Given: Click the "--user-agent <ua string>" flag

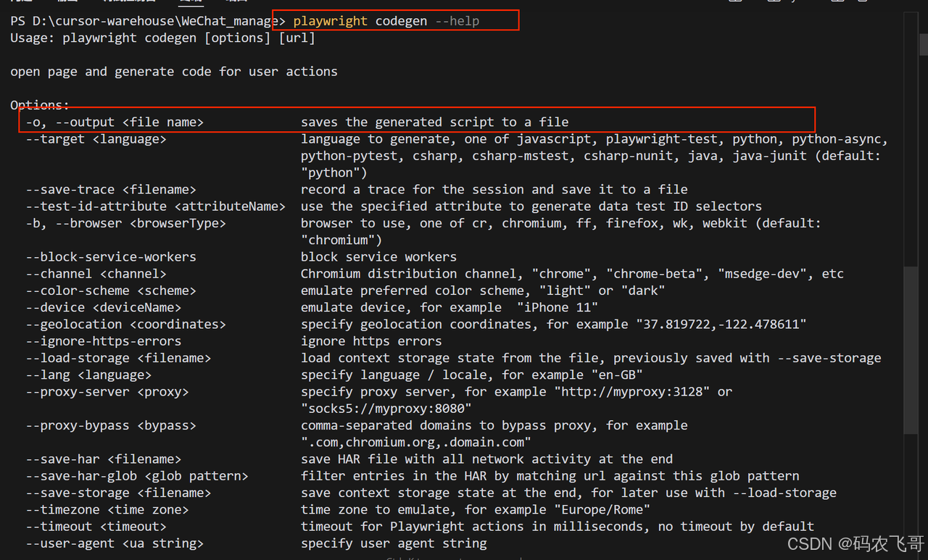Looking at the screenshot, I should tap(115, 543).
